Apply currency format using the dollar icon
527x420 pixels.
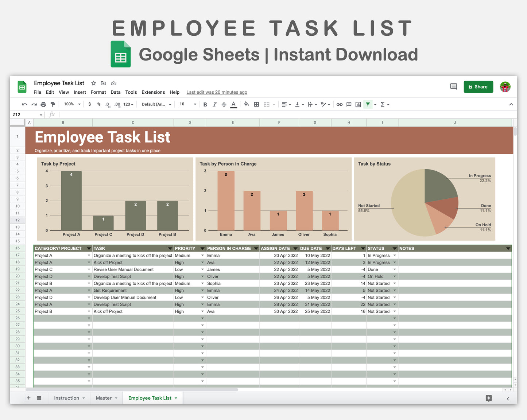click(x=90, y=104)
